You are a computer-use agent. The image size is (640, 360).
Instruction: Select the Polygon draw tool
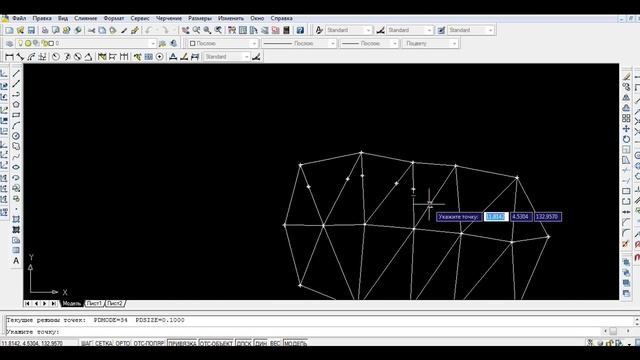click(x=16, y=105)
